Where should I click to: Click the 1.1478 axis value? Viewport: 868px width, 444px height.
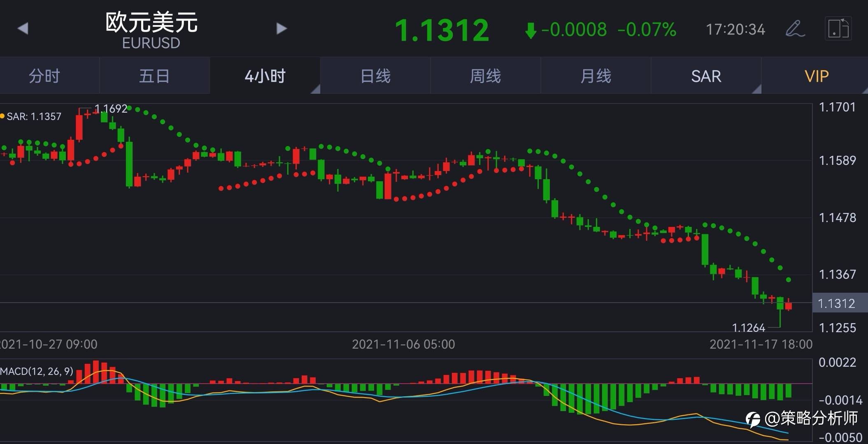point(837,217)
